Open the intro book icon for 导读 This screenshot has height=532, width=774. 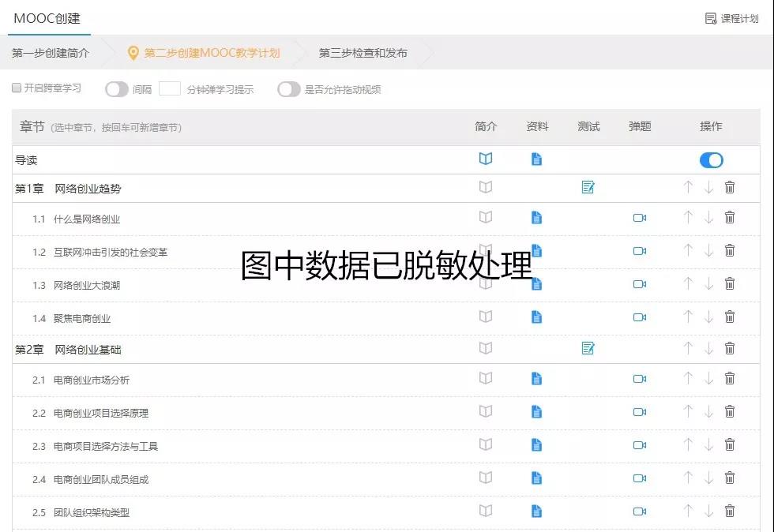[486, 159]
